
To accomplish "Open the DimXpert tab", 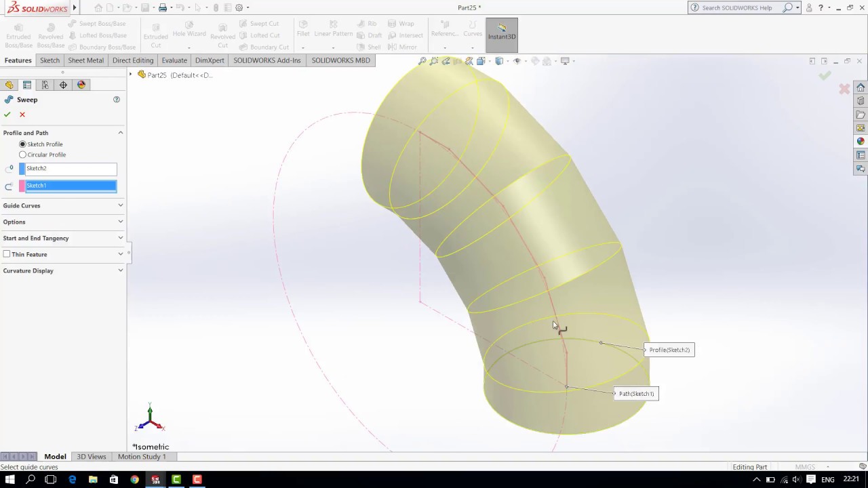I will [x=210, y=60].
